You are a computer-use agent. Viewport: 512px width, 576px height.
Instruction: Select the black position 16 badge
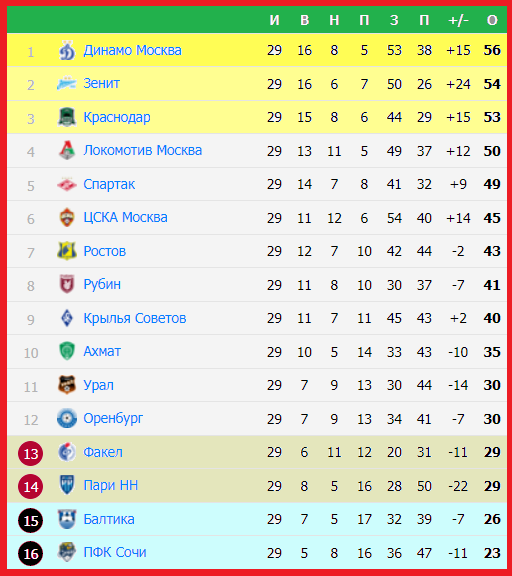pyautogui.click(x=30, y=554)
